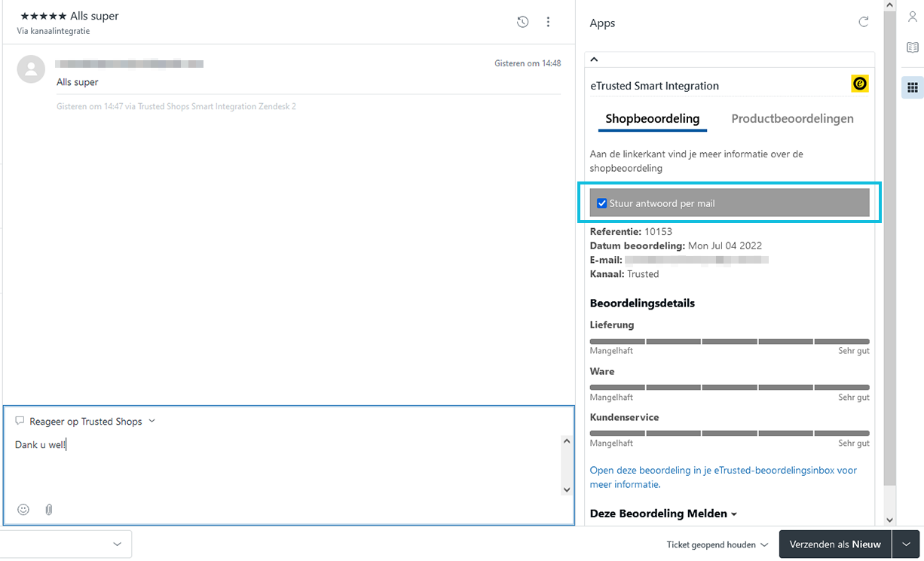
Task: Click Apps panel scrollbar down arrow
Action: coord(889,520)
